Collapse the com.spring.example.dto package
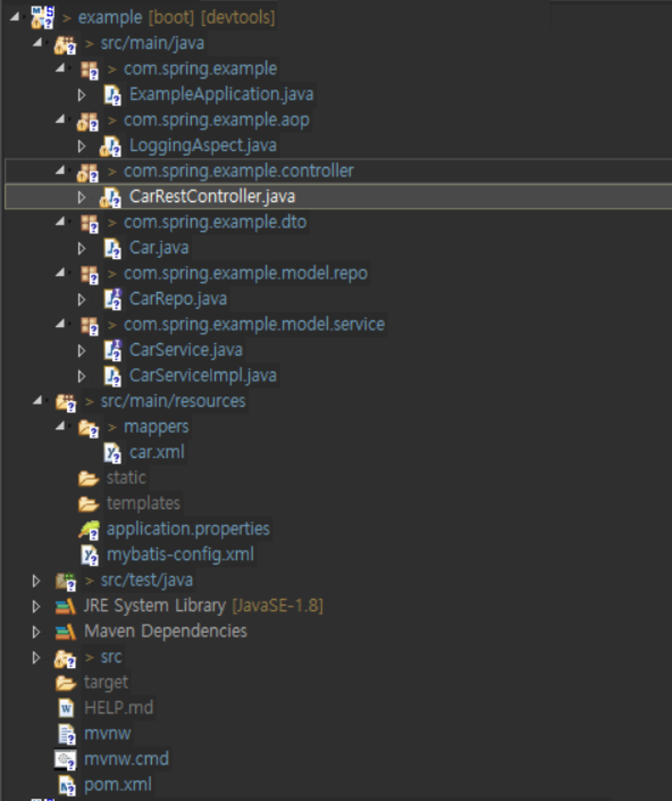Image resolution: width=672 pixels, height=801 pixels. (x=60, y=222)
